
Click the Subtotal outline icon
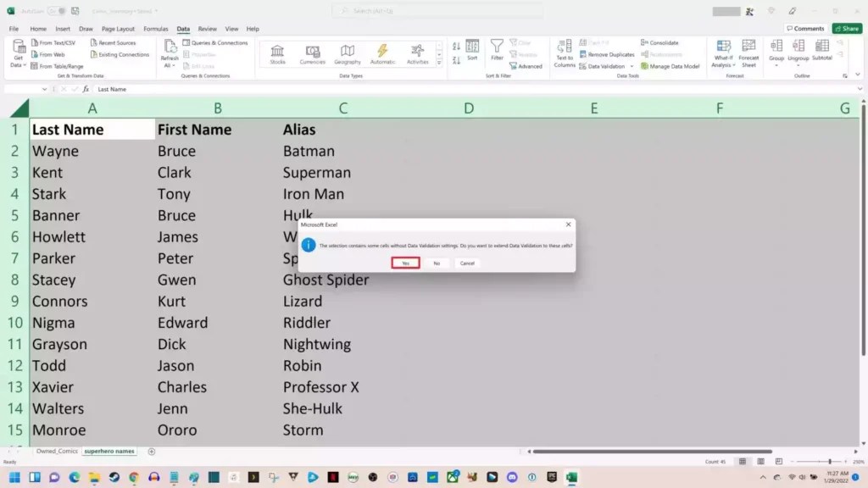823,51
